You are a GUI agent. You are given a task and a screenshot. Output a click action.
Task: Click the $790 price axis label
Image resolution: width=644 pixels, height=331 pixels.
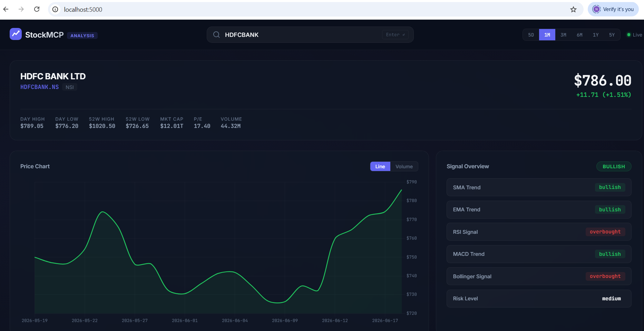click(x=411, y=182)
